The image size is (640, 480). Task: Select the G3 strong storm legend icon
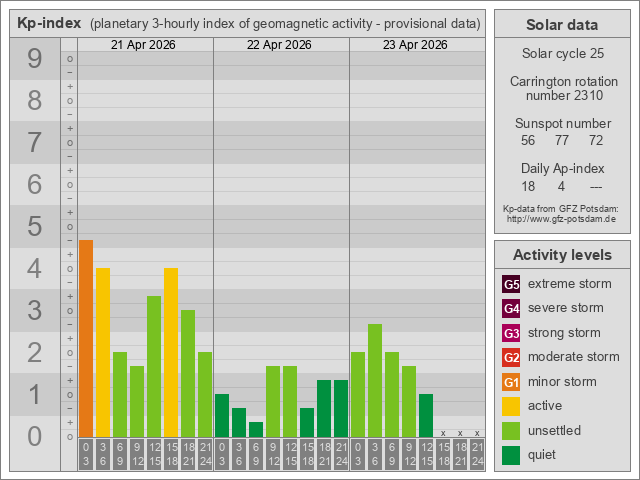click(x=511, y=333)
